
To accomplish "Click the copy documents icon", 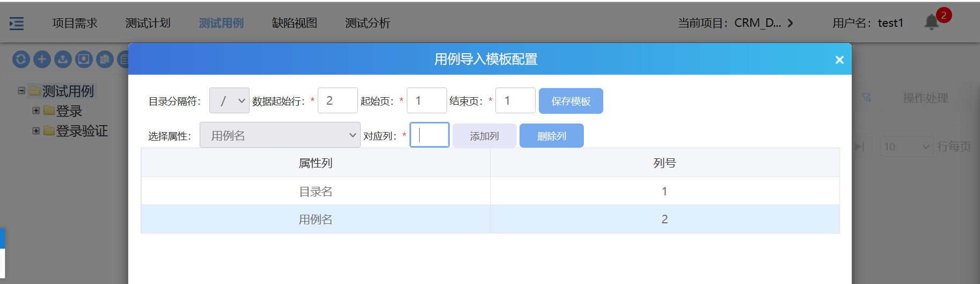I will (105, 59).
